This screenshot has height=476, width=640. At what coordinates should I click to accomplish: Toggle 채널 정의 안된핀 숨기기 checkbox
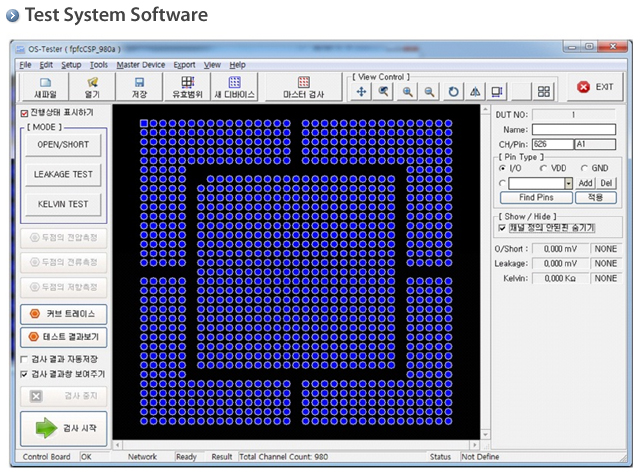(502, 228)
